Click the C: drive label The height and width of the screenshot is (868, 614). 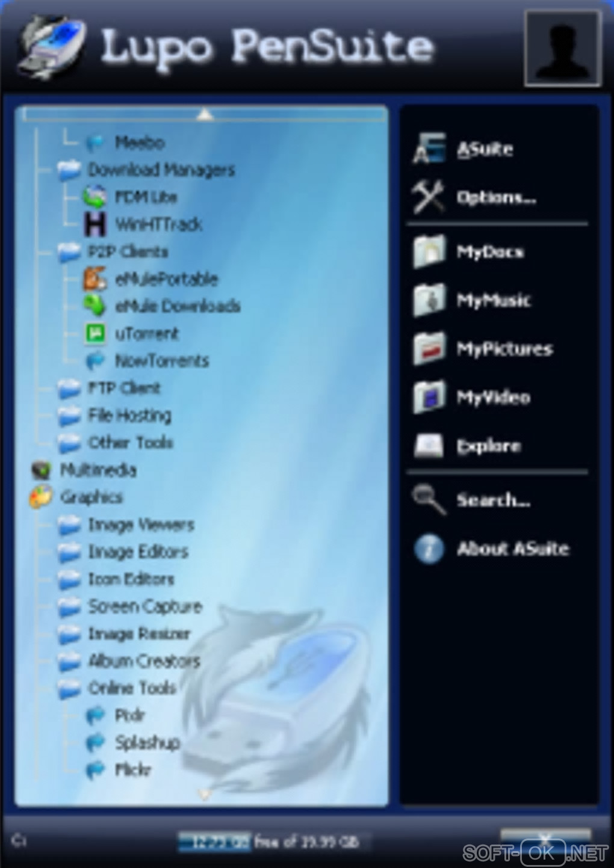[x=19, y=840]
